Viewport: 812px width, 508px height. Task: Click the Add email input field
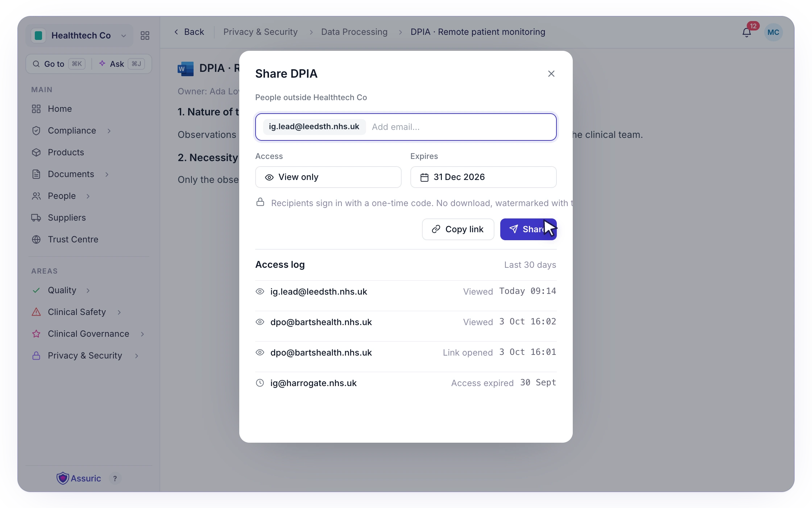pos(460,127)
